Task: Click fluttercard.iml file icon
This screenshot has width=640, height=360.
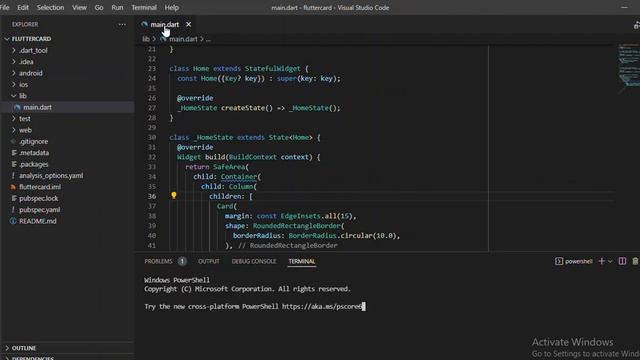Action: pos(13,187)
